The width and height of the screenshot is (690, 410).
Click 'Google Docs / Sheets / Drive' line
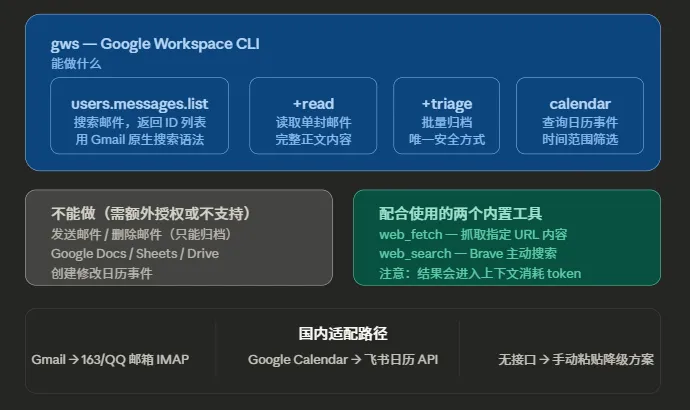pyautogui.click(x=135, y=254)
